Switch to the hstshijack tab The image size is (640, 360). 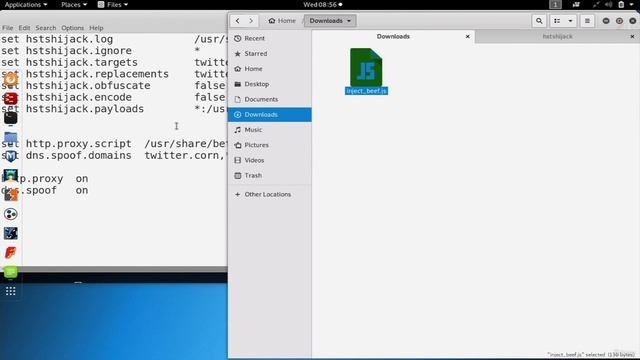pos(557,36)
